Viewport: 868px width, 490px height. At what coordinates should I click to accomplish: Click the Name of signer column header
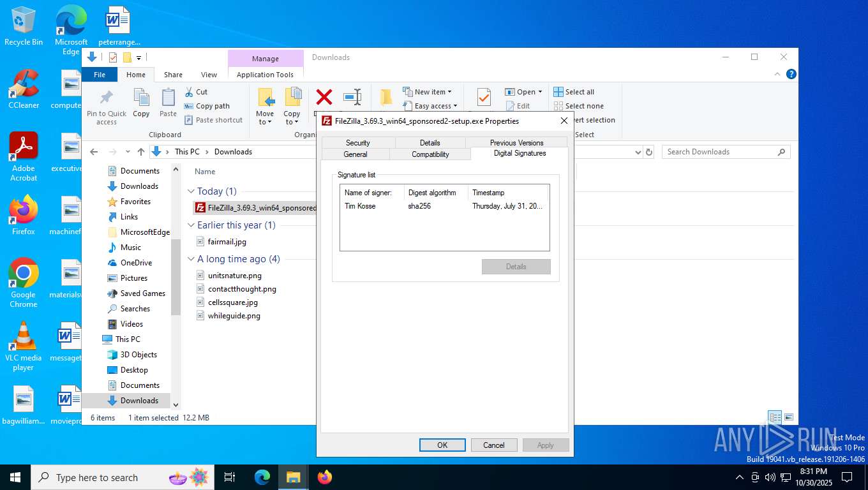coord(373,193)
